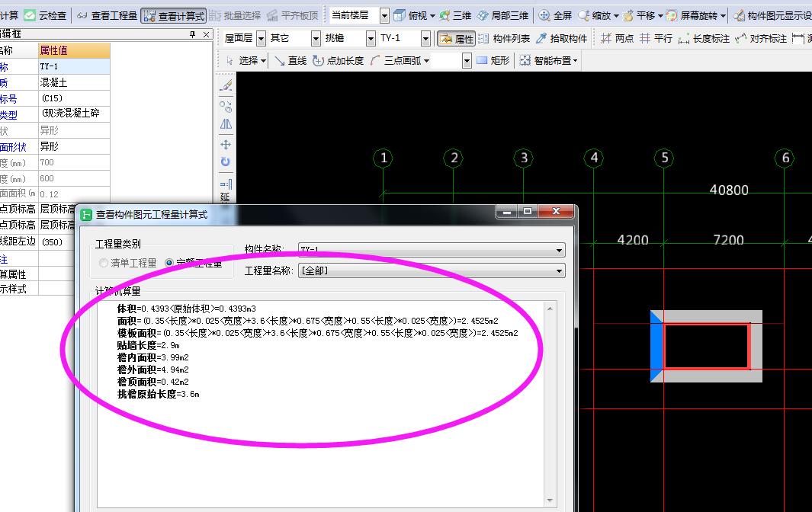Select the 对齐标注 aligned dimension tool
This screenshot has height=512, width=812.
761,38
